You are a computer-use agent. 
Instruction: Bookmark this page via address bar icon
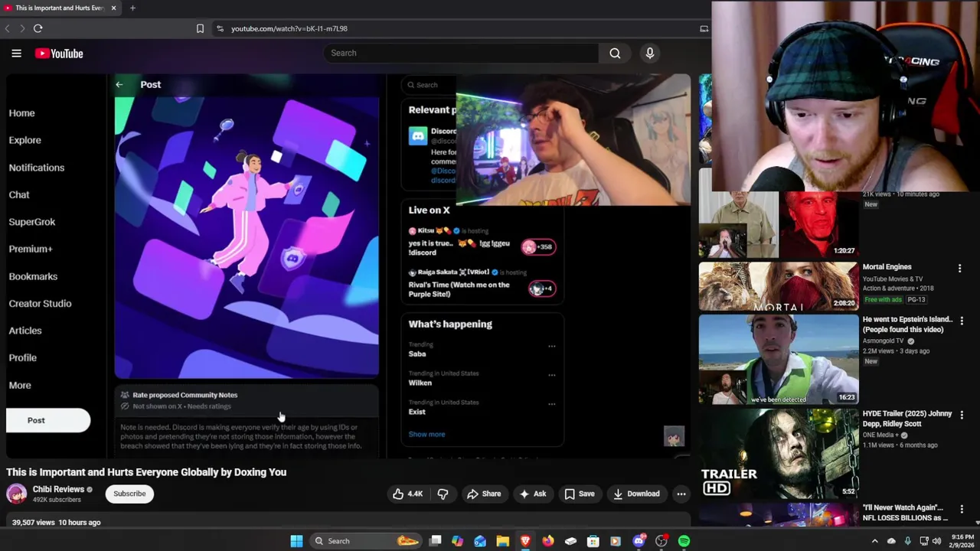(200, 28)
